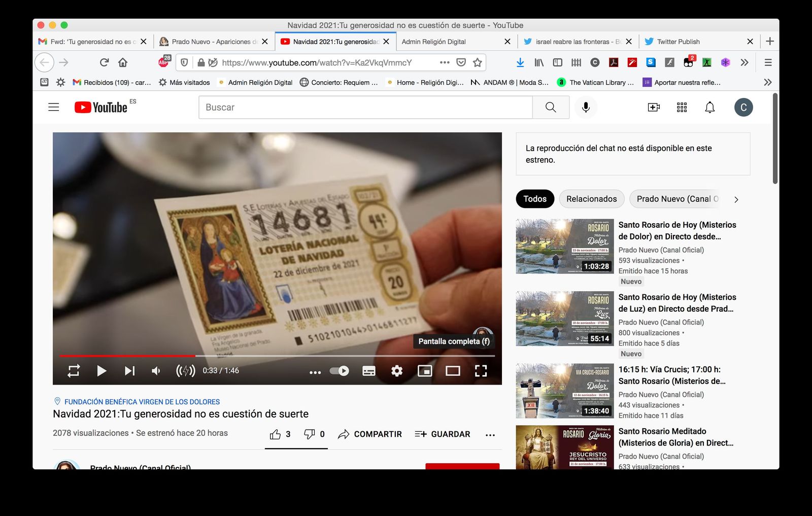Viewport: 812px width, 516px height.
Task: Mute the video with the volume icon
Action: tap(155, 371)
